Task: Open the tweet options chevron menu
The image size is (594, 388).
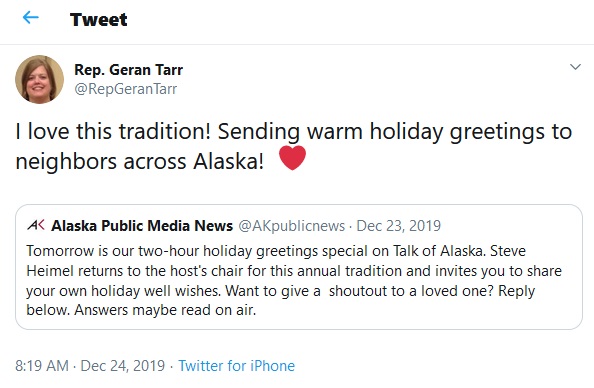Action: pyautogui.click(x=575, y=67)
